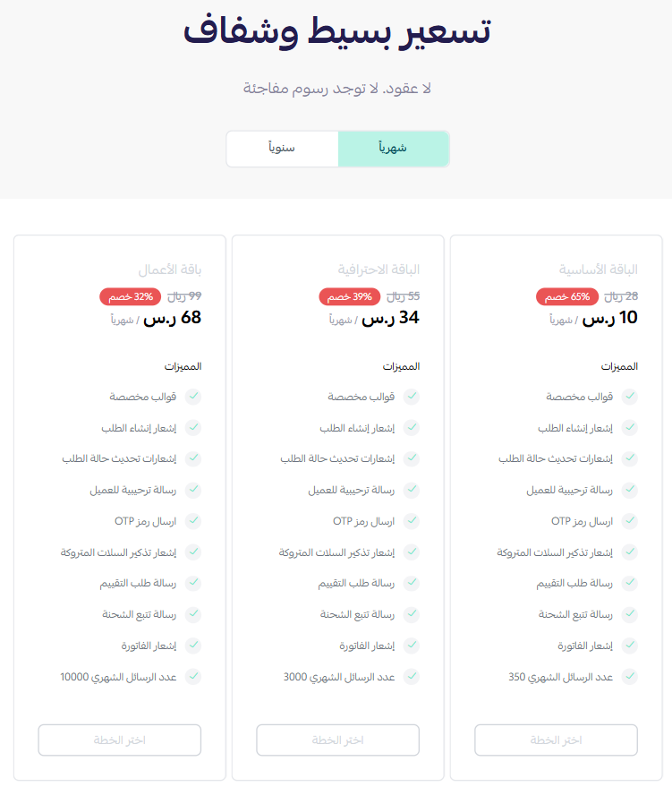
Task: Click اختر الخطة for باقة الأعمال
Action: point(119,740)
